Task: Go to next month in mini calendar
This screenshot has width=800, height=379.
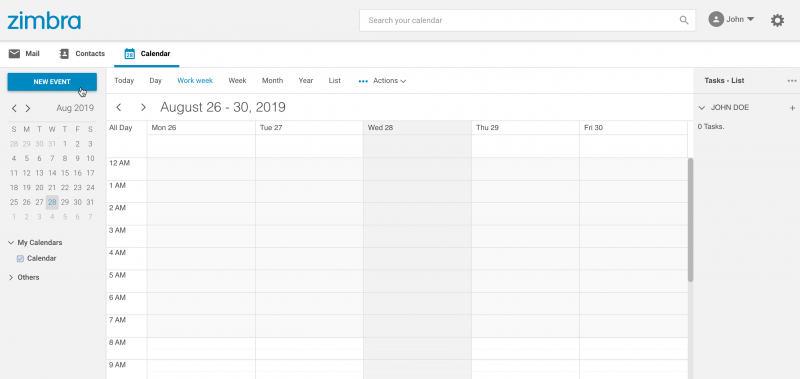Action: click(x=28, y=108)
